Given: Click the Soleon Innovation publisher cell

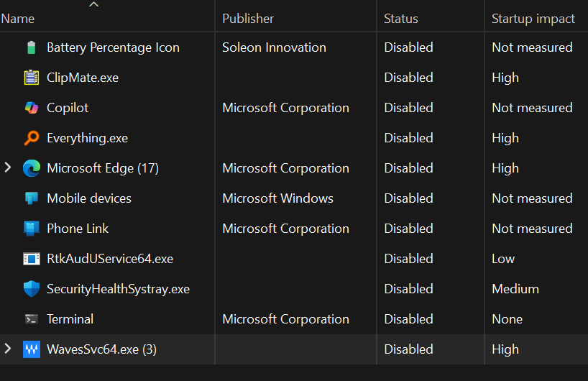Looking at the screenshot, I should pos(274,47).
